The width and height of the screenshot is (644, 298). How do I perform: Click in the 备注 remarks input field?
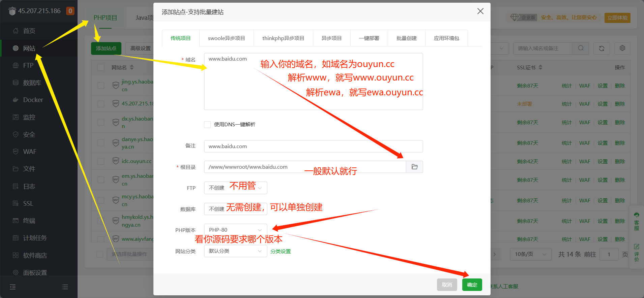(313, 146)
